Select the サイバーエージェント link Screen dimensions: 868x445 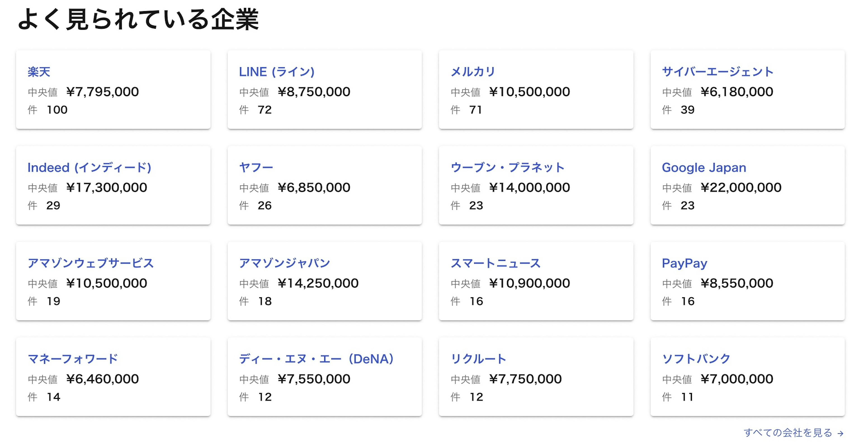click(717, 72)
